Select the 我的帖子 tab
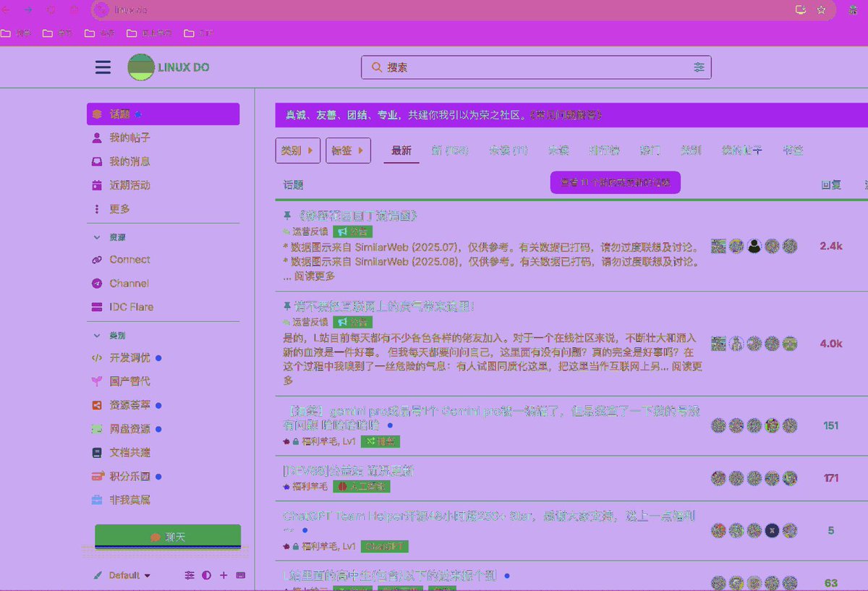The image size is (868, 591). 742,150
